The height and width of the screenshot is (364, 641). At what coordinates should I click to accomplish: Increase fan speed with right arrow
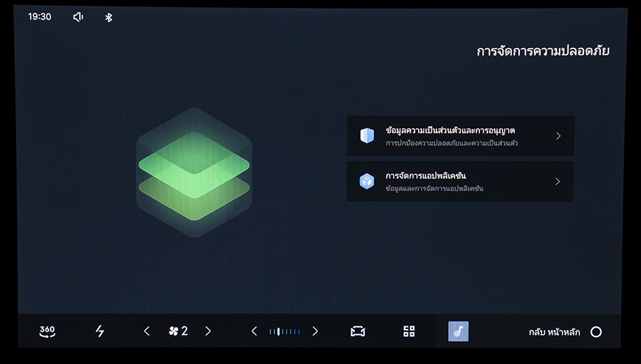(208, 331)
